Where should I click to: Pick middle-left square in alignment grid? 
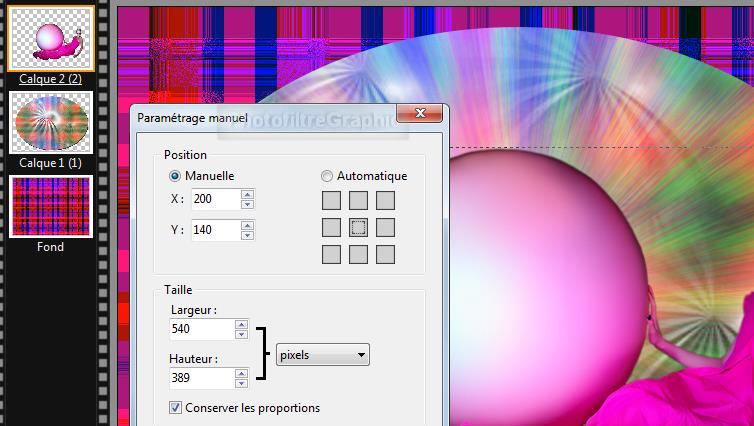[x=332, y=228]
